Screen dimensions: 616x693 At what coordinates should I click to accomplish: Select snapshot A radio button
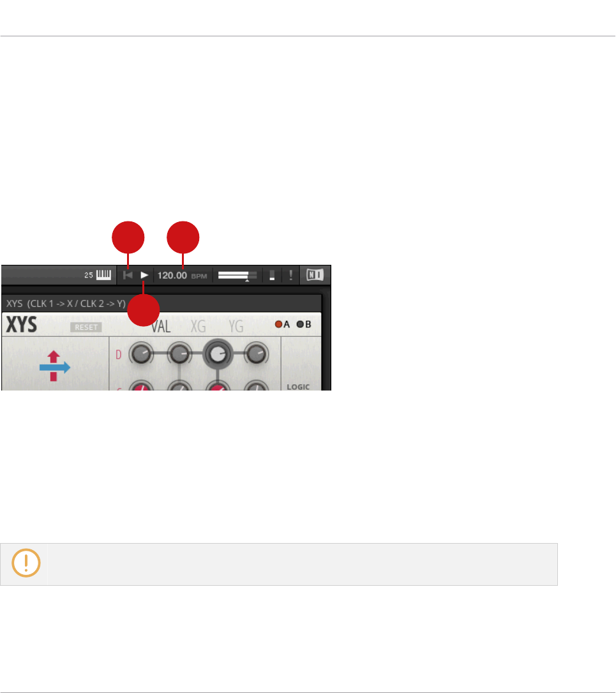278,324
